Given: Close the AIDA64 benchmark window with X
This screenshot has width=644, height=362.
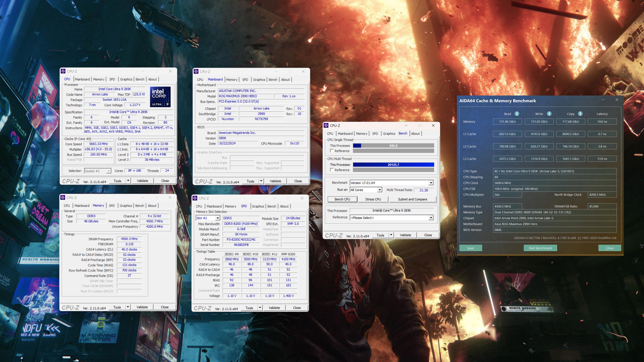Looking at the screenshot, I should [617, 100].
